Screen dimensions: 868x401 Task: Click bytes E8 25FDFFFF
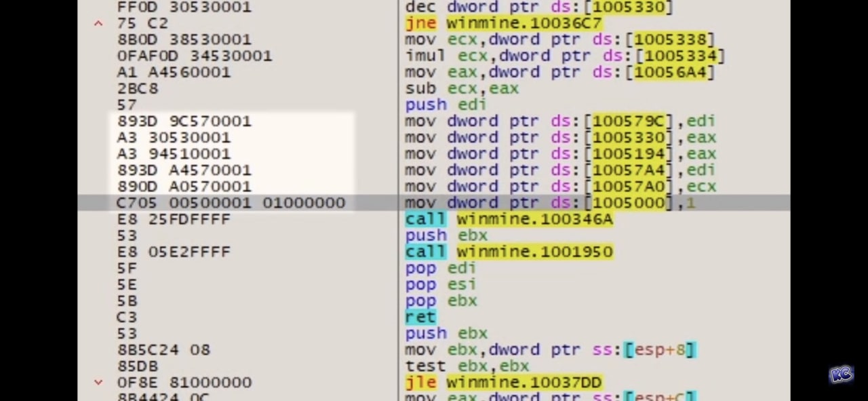pyautogui.click(x=174, y=218)
